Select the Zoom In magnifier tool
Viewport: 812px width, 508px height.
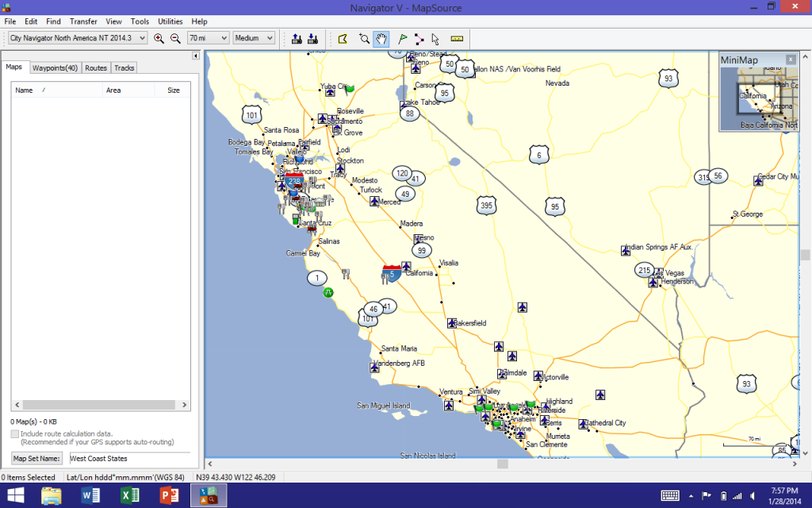159,38
